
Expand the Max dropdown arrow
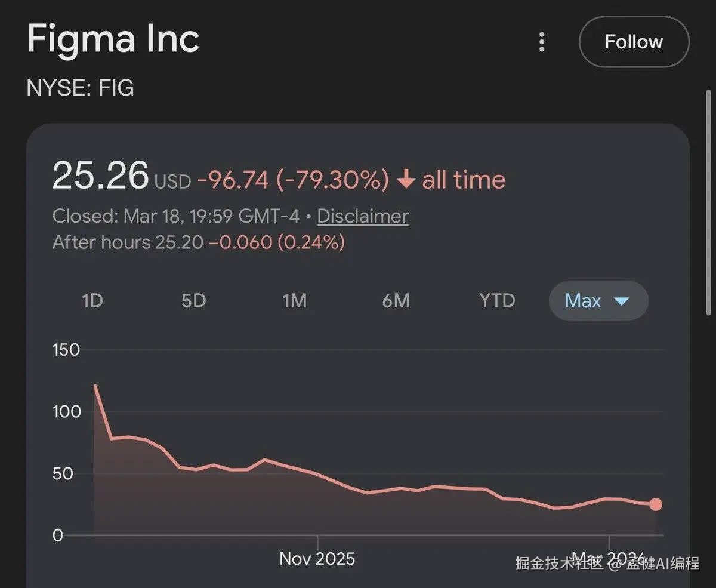[x=621, y=301]
